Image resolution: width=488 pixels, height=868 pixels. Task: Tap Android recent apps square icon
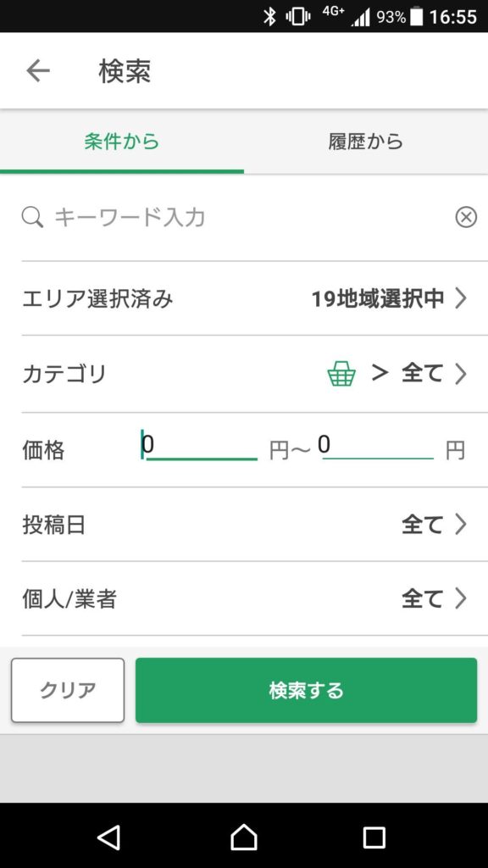click(x=374, y=837)
